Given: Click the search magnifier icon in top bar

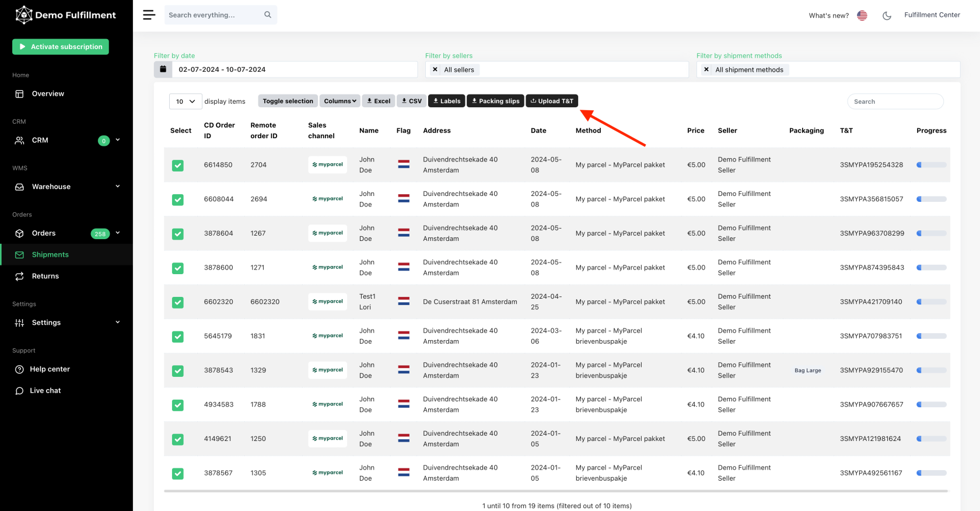Looking at the screenshot, I should coord(268,15).
